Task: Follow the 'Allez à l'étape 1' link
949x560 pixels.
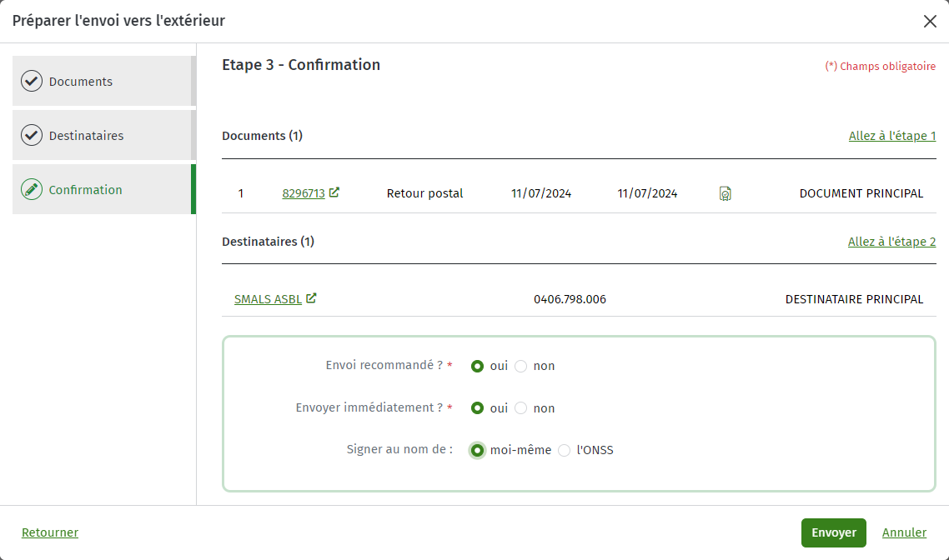Action: pyautogui.click(x=892, y=136)
